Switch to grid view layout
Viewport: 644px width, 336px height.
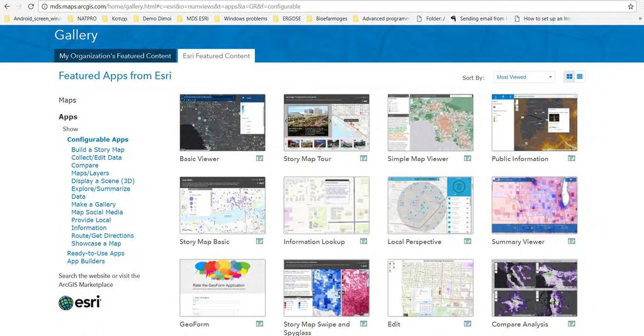[569, 76]
